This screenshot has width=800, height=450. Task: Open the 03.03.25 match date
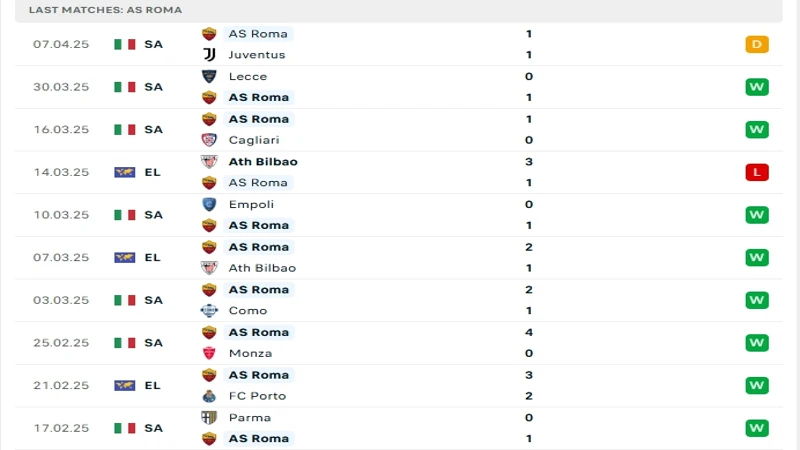(61, 300)
